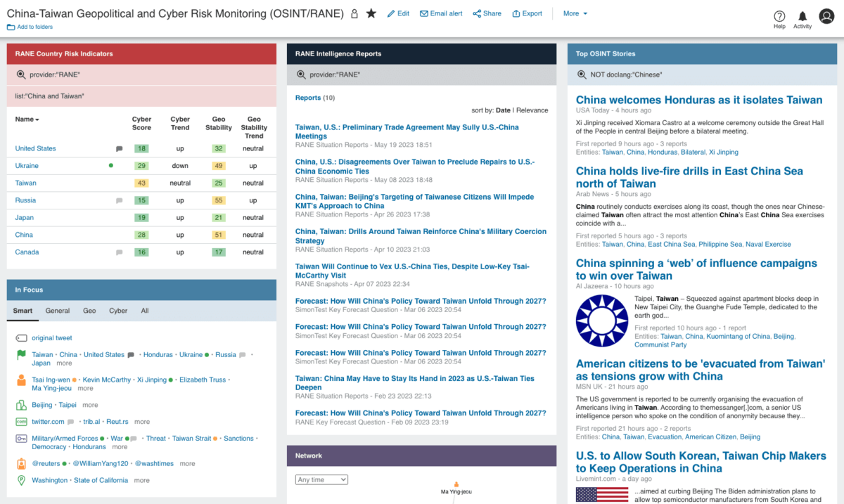Open the More dropdown menu
Screen dimensions: 844x504
pyautogui.click(x=575, y=13)
